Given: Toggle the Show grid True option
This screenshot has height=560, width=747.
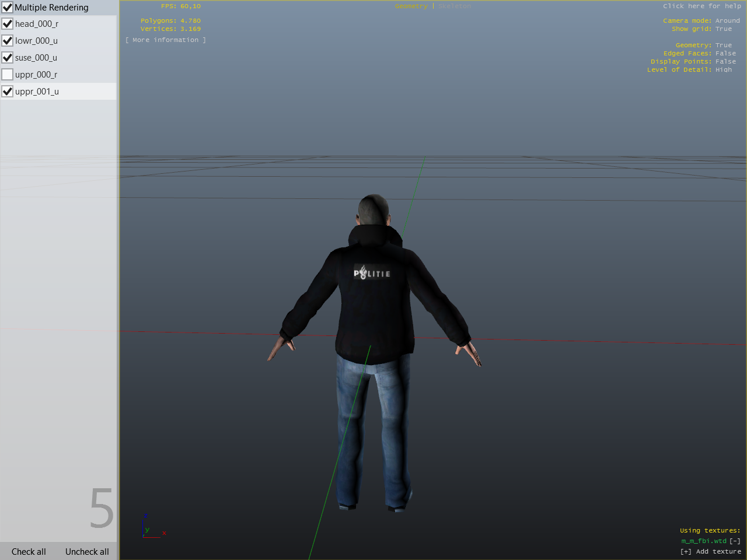Looking at the screenshot, I should tap(723, 29).
